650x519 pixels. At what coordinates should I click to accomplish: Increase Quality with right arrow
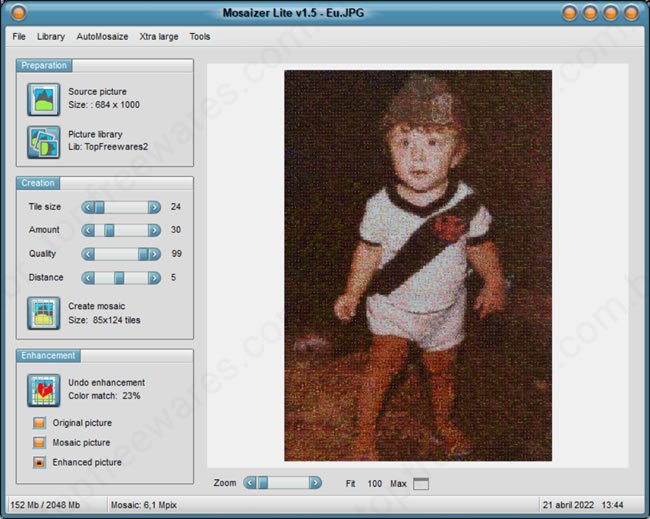pos(154,254)
